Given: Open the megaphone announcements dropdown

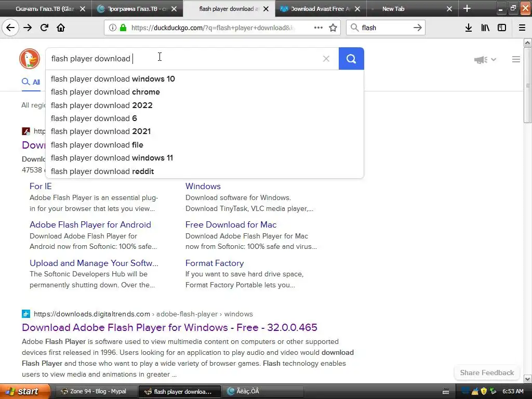Looking at the screenshot, I should click(x=485, y=60).
